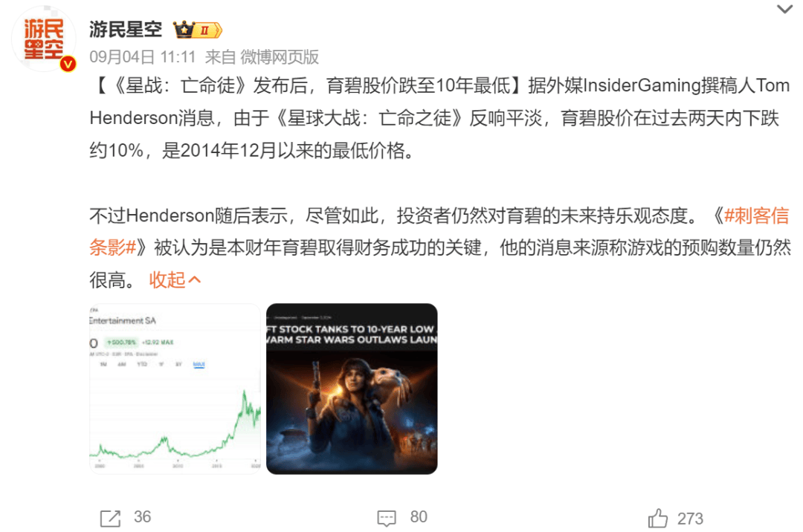Screen dimensions: 803x532
Task: Open the 游民星空 username profile link
Action: tap(126, 29)
